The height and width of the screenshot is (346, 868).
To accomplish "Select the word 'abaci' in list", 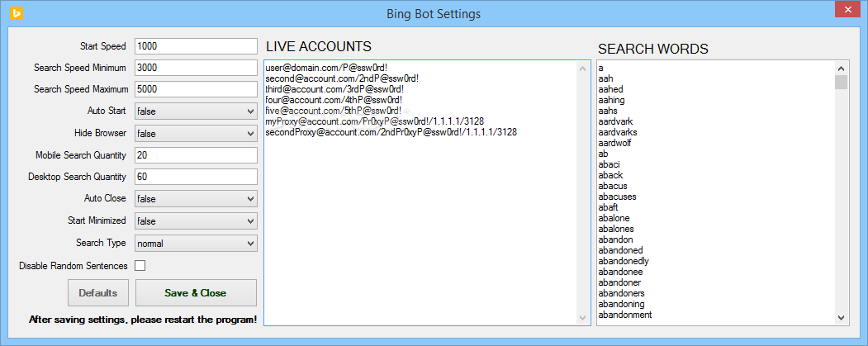I will click(x=609, y=164).
